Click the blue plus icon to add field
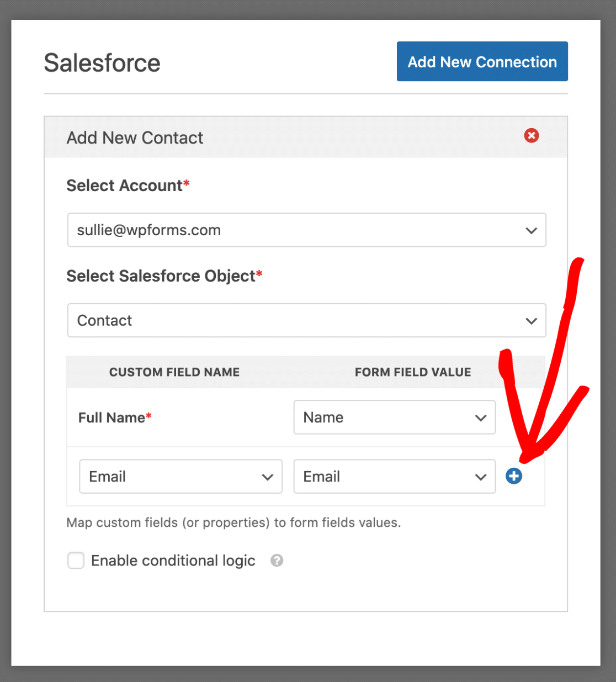This screenshot has height=682, width=616. [x=514, y=476]
